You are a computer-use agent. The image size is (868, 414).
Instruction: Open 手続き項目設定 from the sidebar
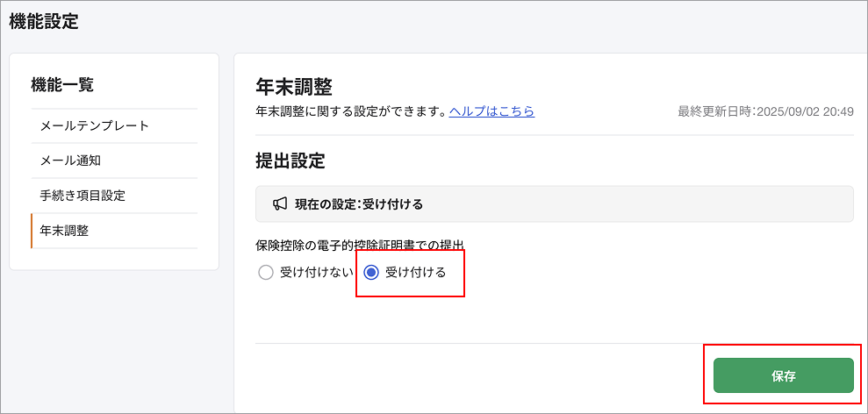[82, 196]
